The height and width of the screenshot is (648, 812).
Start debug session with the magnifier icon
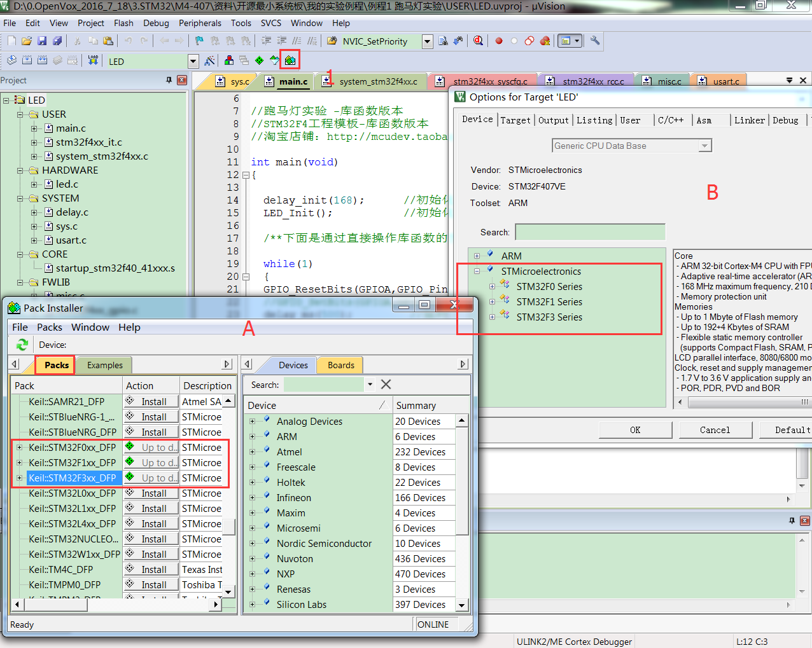[478, 41]
